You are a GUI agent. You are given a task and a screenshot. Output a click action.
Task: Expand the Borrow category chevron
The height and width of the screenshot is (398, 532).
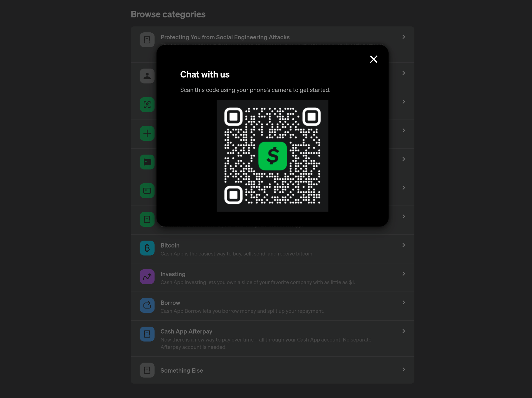pyautogui.click(x=403, y=302)
